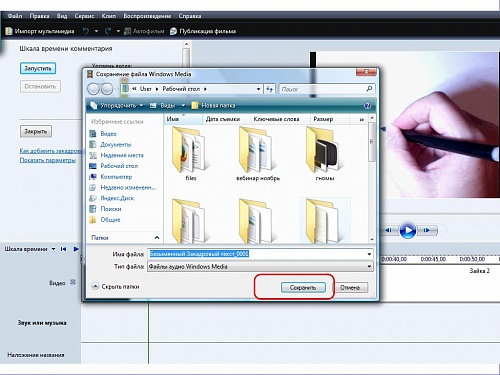Click the Сохранить button
The height and width of the screenshot is (375, 500).
(303, 287)
